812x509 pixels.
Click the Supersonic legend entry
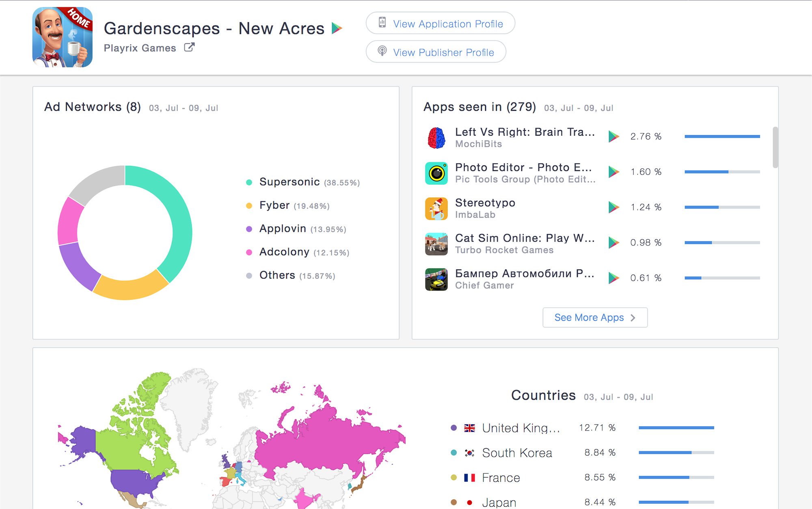click(303, 182)
